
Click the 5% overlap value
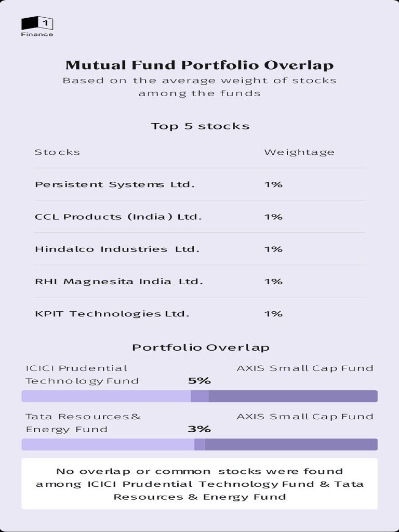[x=199, y=381]
